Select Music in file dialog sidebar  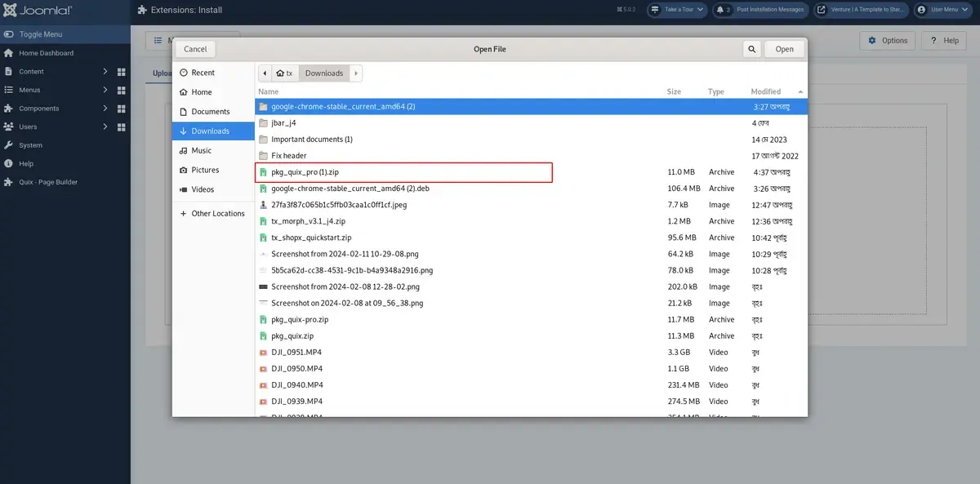click(x=213, y=150)
